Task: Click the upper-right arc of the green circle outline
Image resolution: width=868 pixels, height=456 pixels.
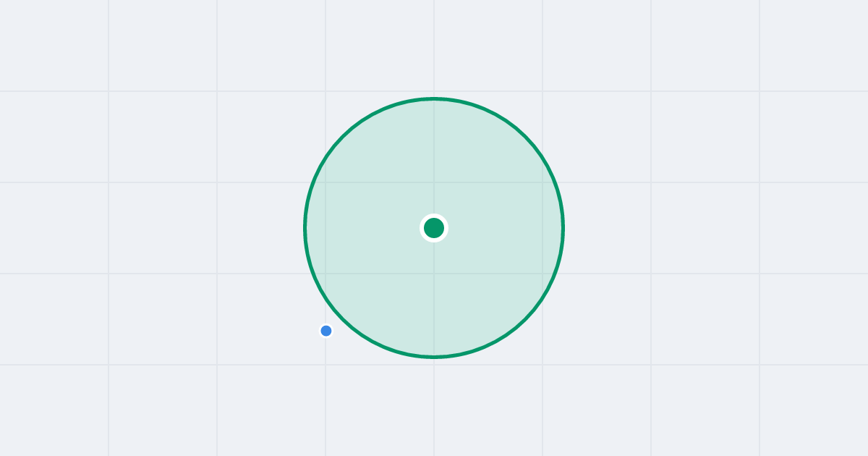Action: tap(525, 137)
